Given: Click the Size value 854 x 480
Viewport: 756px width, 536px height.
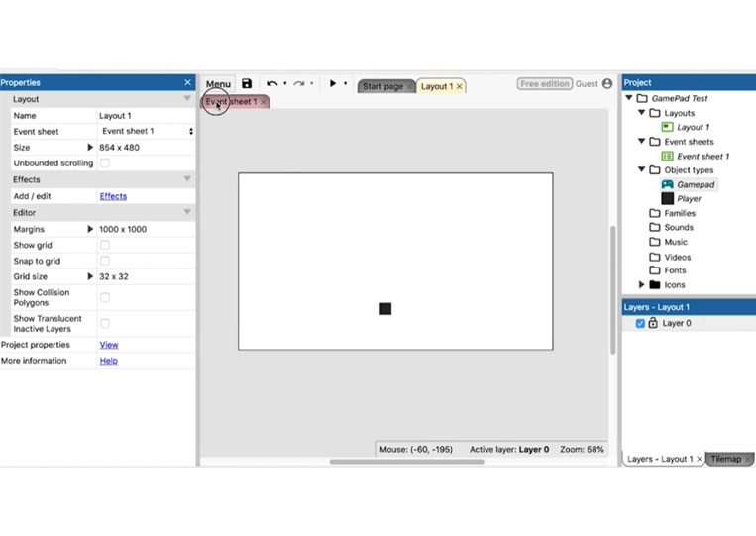Looking at the screenshot, I should tap(119, 148).
